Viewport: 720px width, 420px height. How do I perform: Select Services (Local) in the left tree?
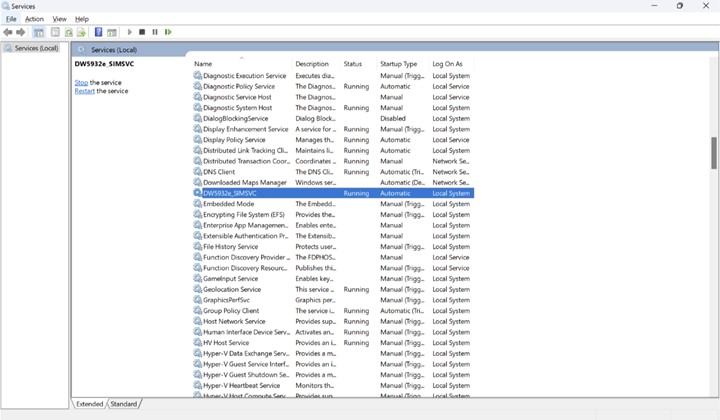(35, 48)
